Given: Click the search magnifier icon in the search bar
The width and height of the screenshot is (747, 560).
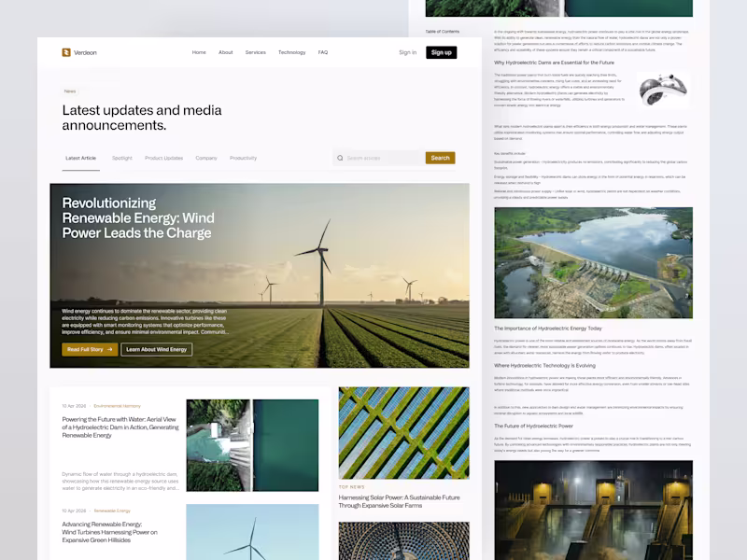Looking at the screenshot, I should [x=340, y=159].
